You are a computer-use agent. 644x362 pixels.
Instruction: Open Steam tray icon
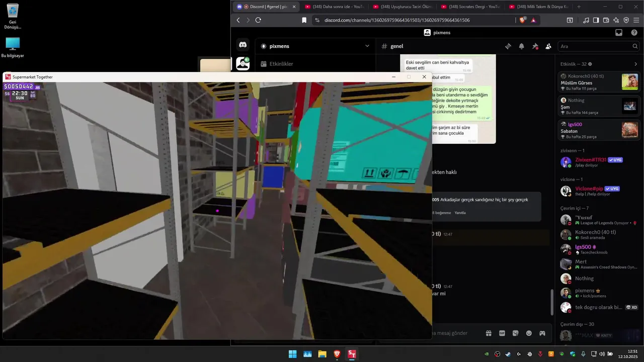[x=508, y=354]
